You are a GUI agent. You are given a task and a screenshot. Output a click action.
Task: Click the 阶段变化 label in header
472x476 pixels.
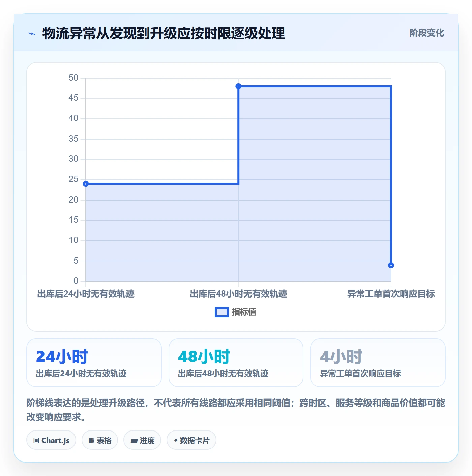coord(426,33)
